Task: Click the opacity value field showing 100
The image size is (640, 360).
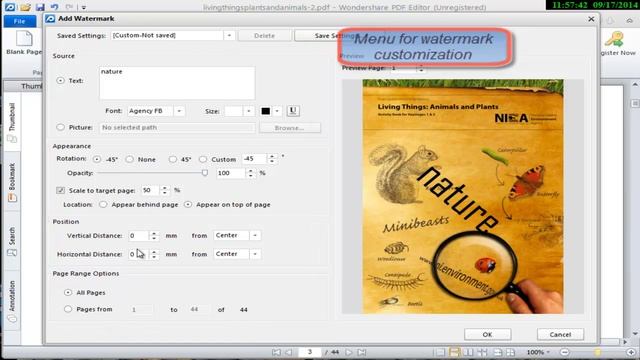Action: click(231, 173)
